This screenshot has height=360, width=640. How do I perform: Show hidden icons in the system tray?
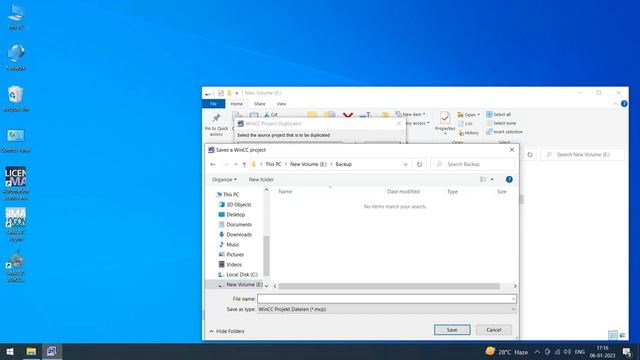coord(537,351)
